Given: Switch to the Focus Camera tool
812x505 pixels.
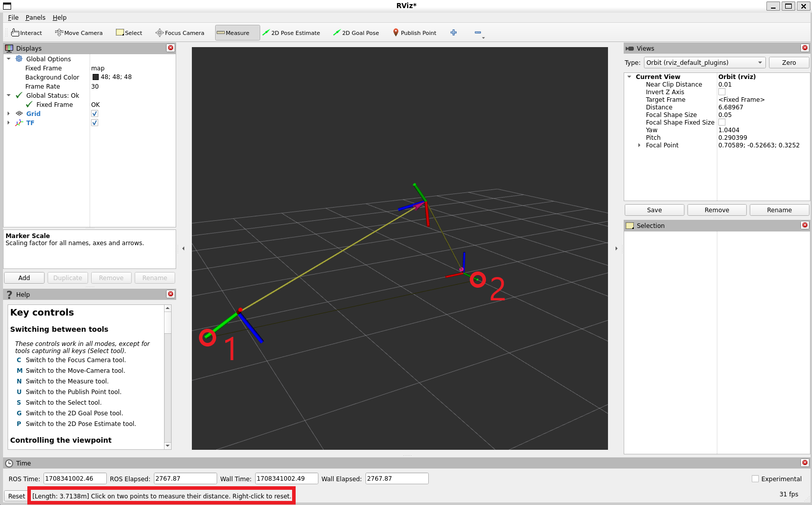Looking at the screenshot, I should click(x=180, y=33).
